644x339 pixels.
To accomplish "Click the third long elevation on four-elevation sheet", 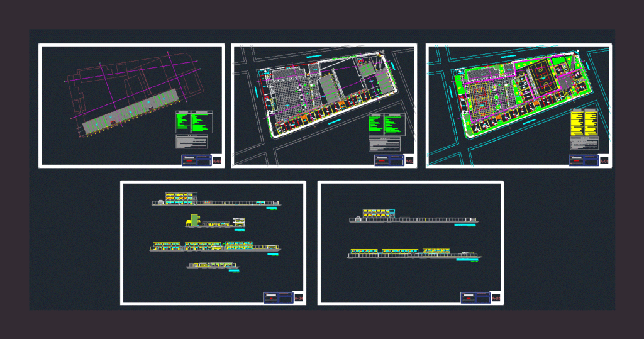I will [215, 247].
